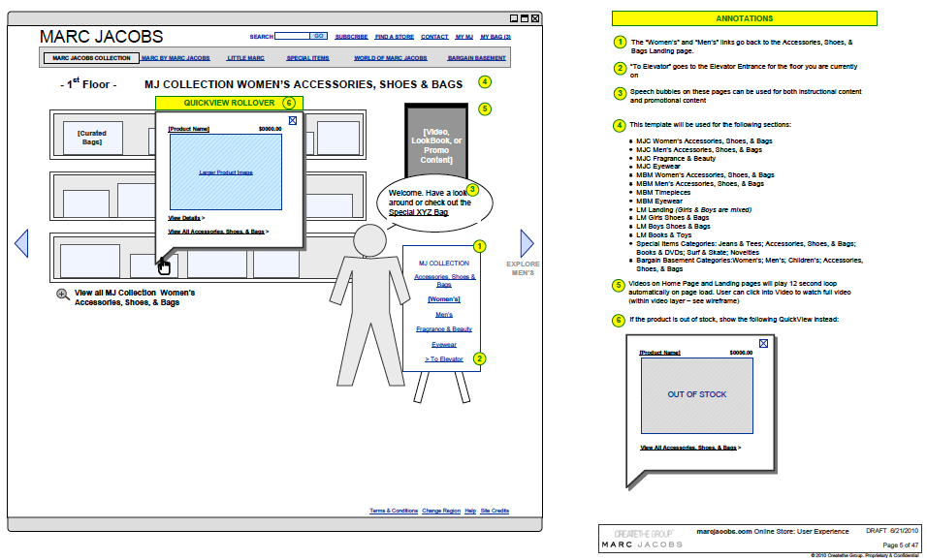This screenshot has height=560, width=927.
Task: Select Women's on the sign
Action: 444,299
